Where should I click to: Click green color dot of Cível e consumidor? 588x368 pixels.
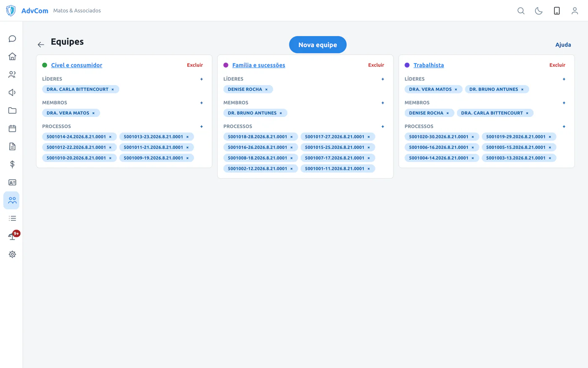coord(45,65)
